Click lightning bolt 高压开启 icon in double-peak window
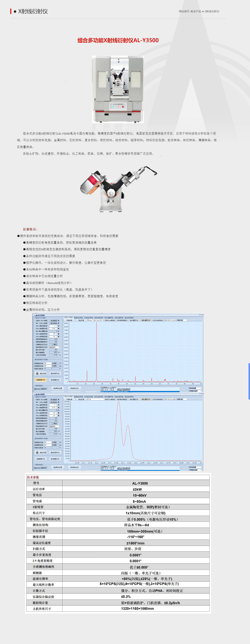 37,453
